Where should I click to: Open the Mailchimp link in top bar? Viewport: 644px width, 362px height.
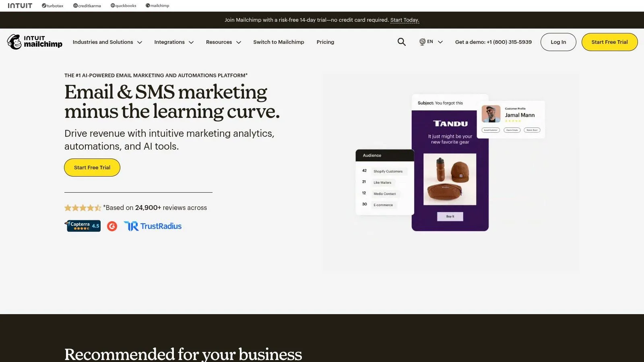click(x=157, y=6)
